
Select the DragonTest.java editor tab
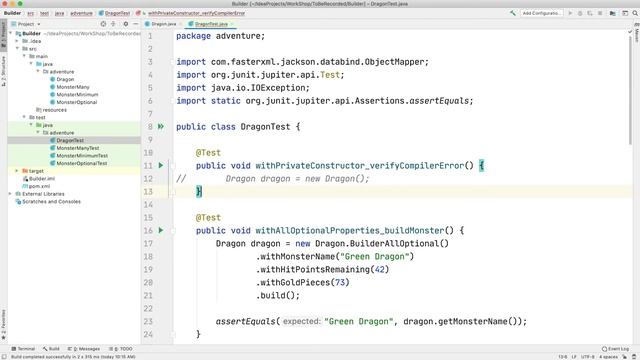(211, 24)
